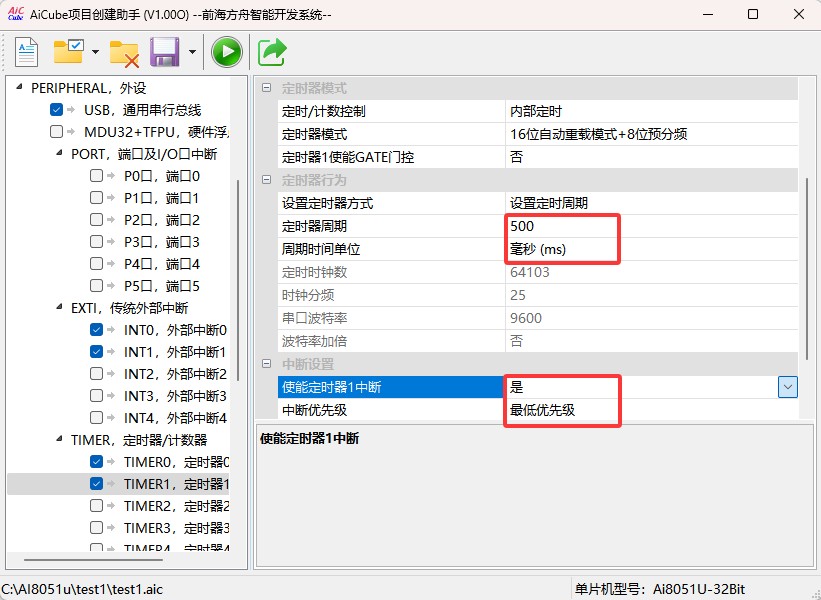Click 16位自动重载模式+8位预分频 value
This screenshot has height=600, width=821.
(x=651, y=134)
